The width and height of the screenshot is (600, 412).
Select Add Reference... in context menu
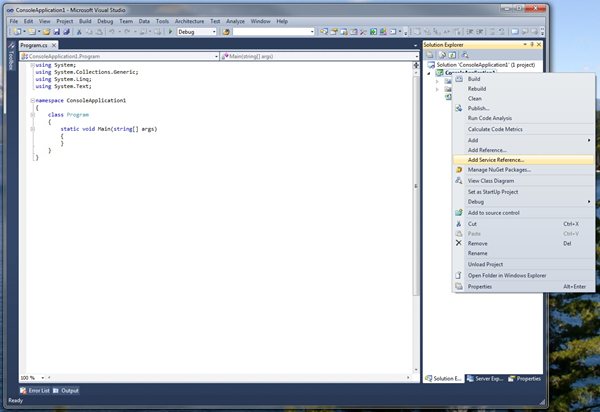point(523,150)
